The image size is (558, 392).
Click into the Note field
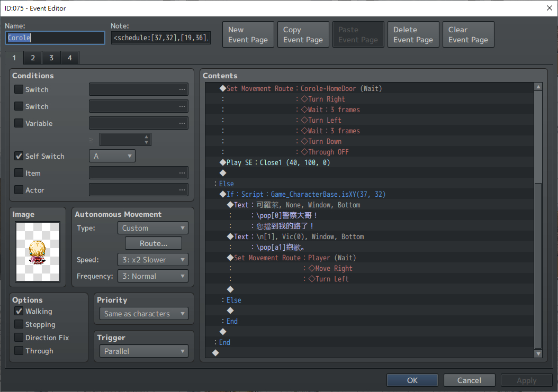point(161,38)
